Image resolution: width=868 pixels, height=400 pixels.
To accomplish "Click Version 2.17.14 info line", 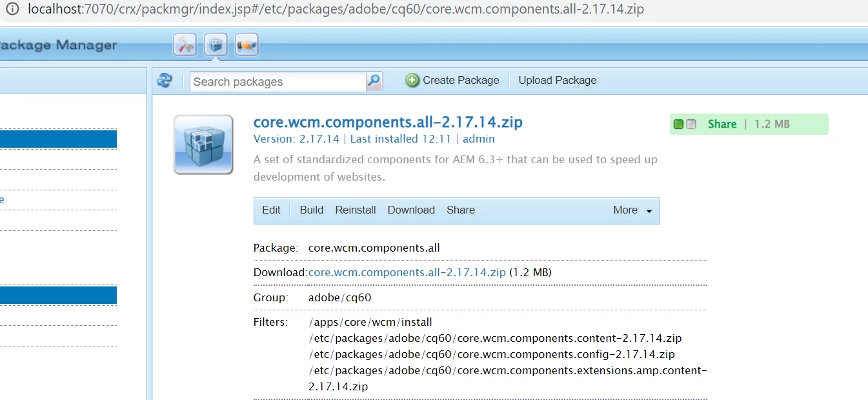I will 374,139.
